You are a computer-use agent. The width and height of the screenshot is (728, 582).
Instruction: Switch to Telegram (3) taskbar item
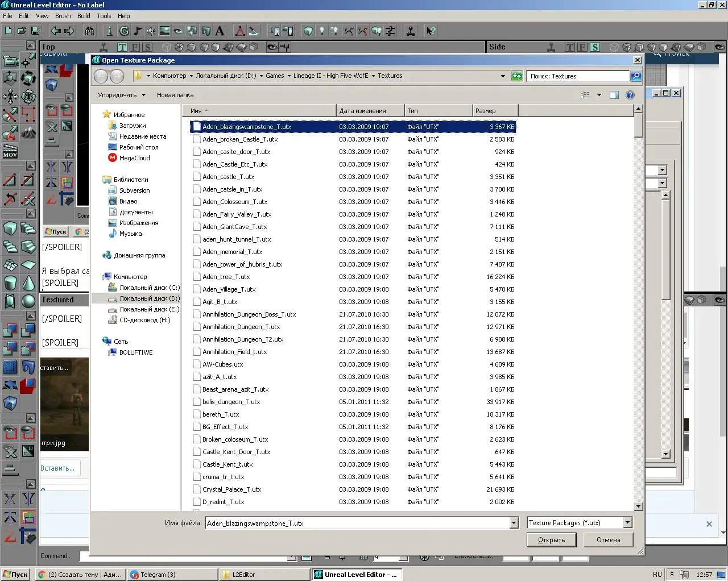173,575
